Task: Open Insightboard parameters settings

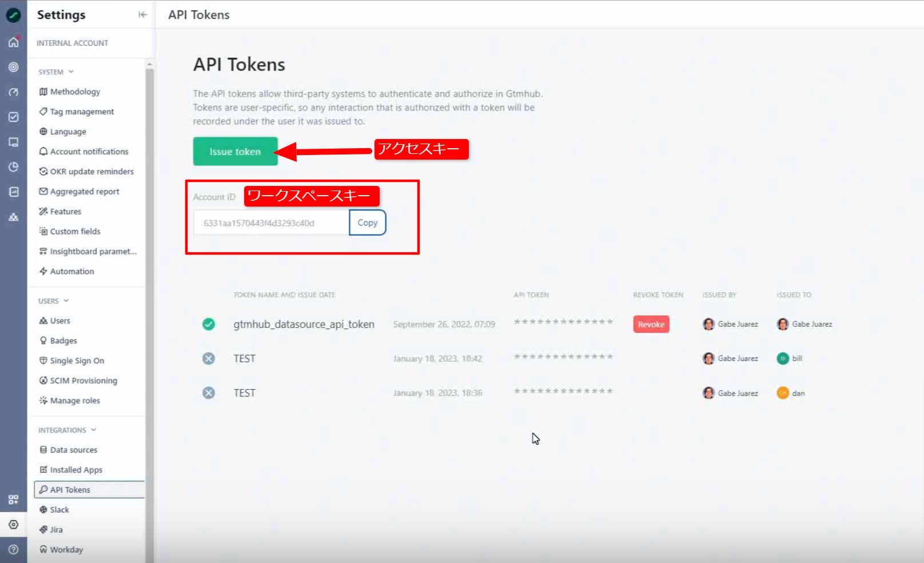Action: [x=88, y=252]
